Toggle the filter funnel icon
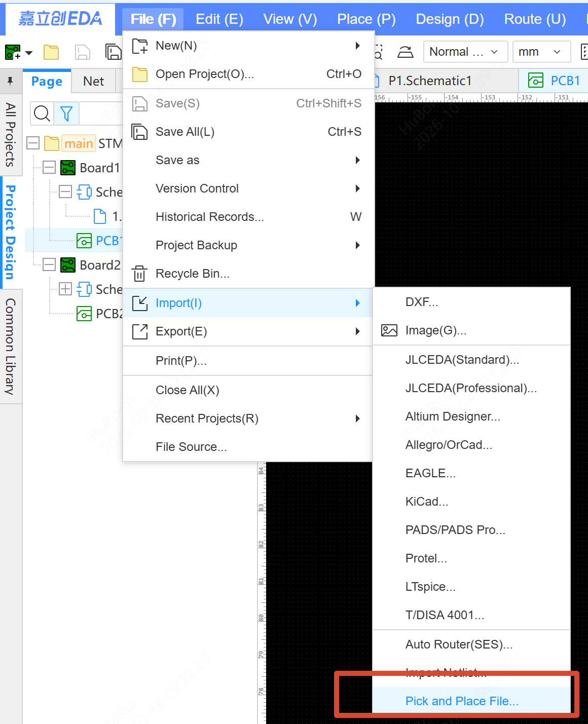Viewport: 588px width, 724px height. 66,113
